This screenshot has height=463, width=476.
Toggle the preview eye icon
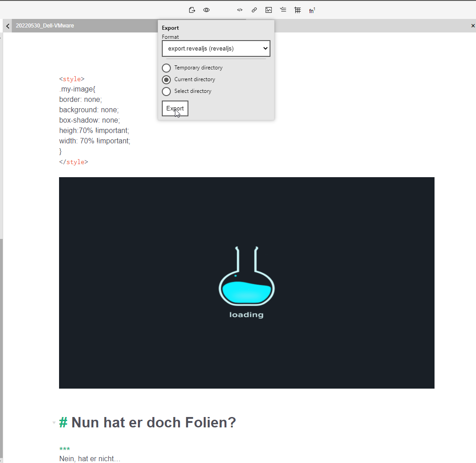click(x=206, y=10)
